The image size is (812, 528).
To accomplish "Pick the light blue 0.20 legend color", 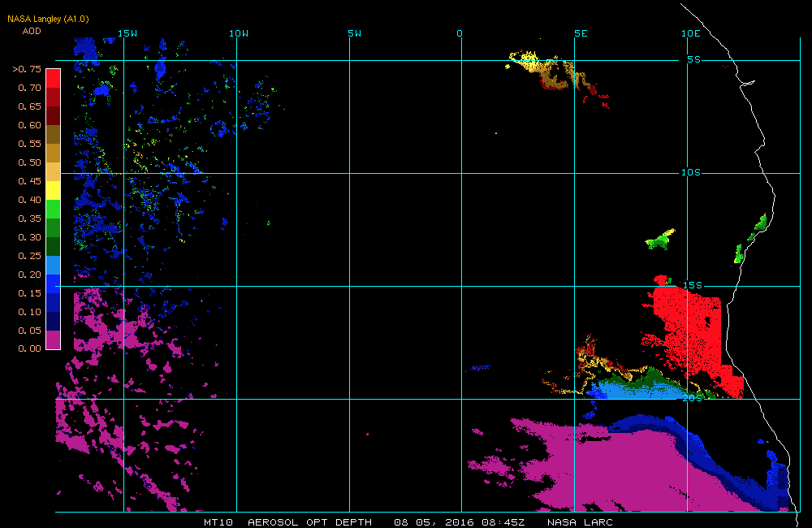I will [53, 265].
